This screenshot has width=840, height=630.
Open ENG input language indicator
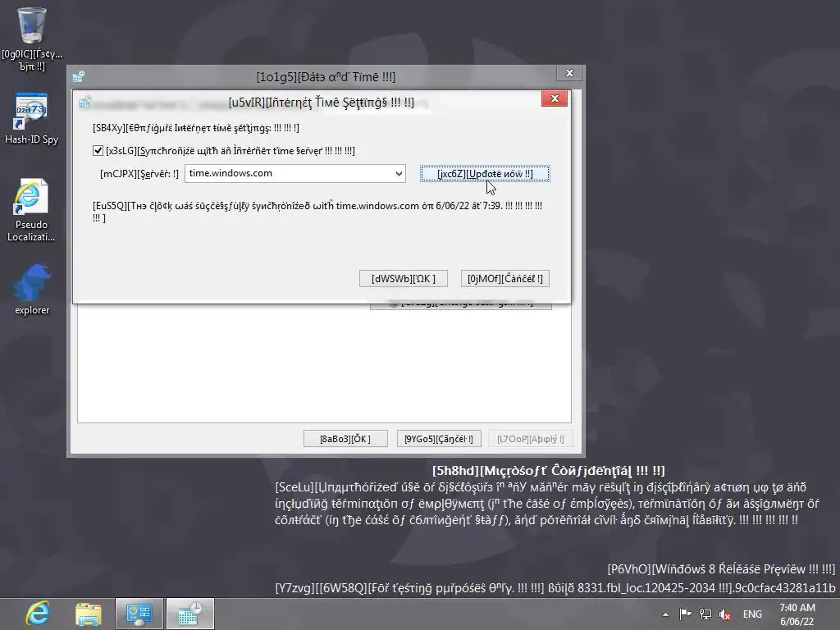(752, 614)
